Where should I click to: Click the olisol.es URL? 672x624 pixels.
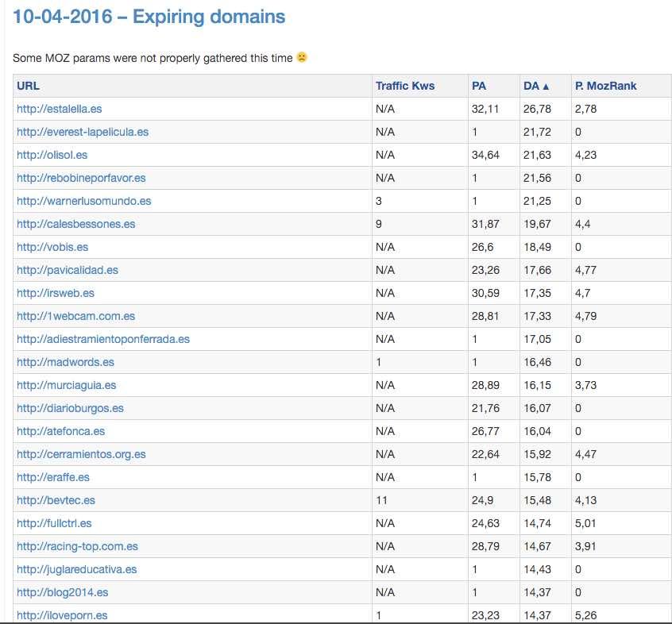click(x=52, y=155)
